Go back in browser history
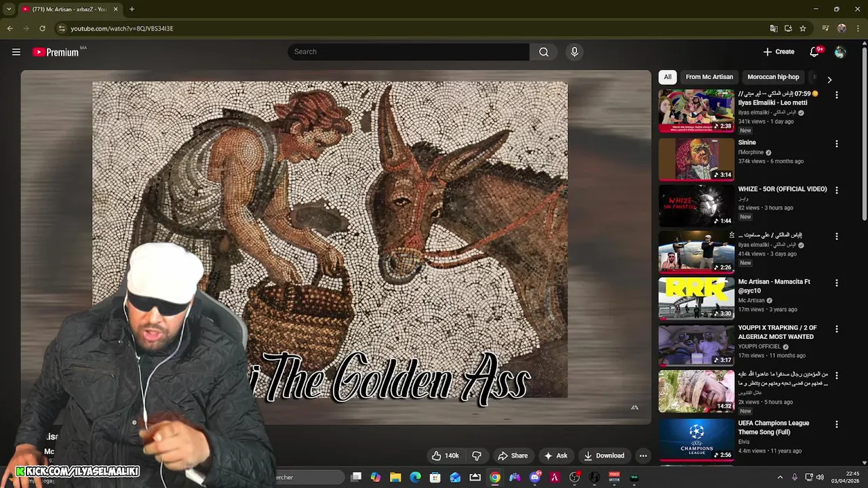Viewport: 868px width, 488px height. pyautogui.click(x=10, y=28)
